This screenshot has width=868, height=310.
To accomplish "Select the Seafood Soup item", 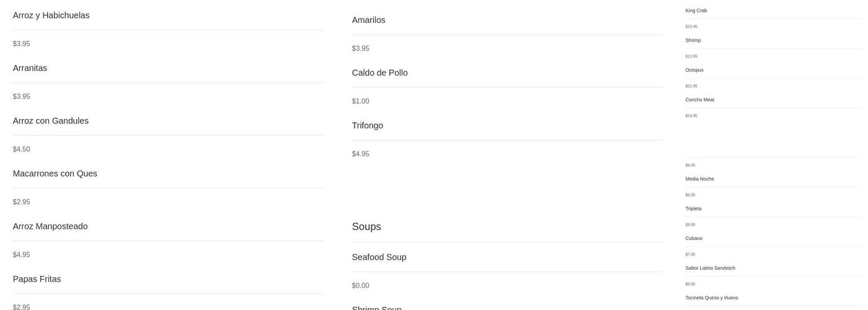I will coord(379,257).
